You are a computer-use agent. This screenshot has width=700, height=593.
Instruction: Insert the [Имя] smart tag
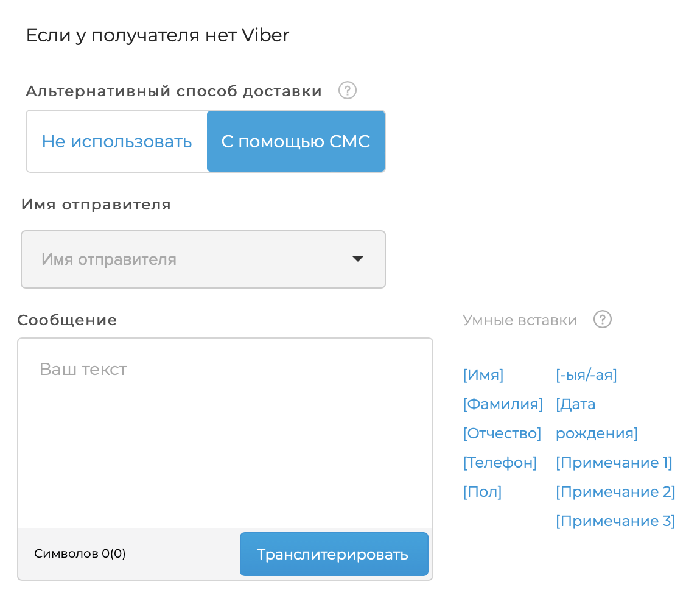tap(483, 375)
